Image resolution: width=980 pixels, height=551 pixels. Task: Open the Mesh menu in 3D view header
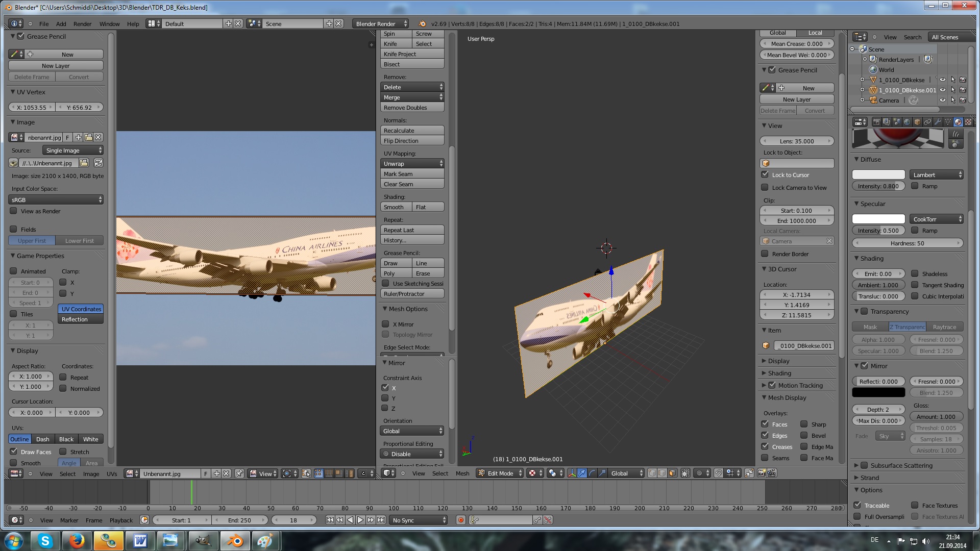(x=462, y=473)
